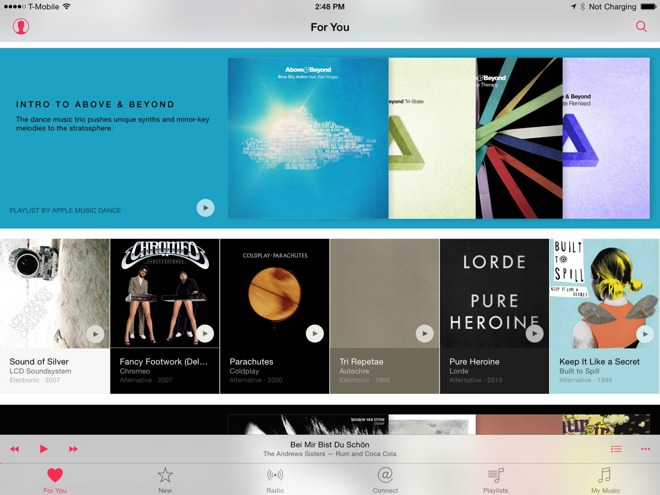Skip to the next track

73,449
